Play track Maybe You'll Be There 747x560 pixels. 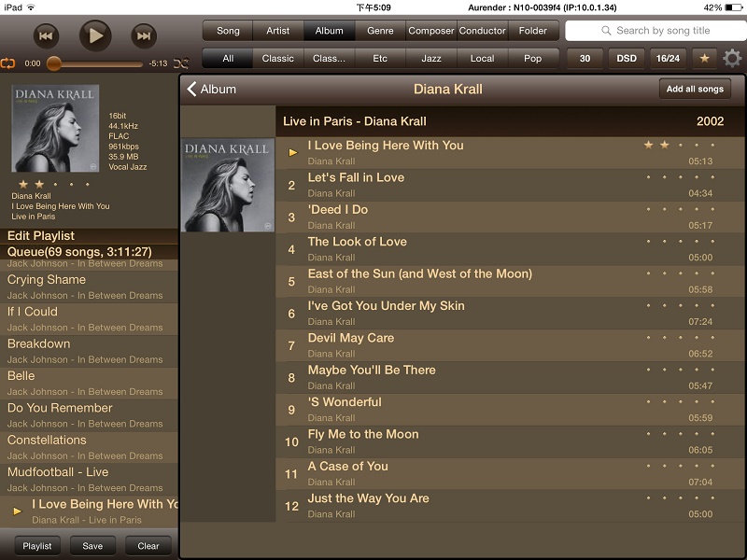(510, 378)
